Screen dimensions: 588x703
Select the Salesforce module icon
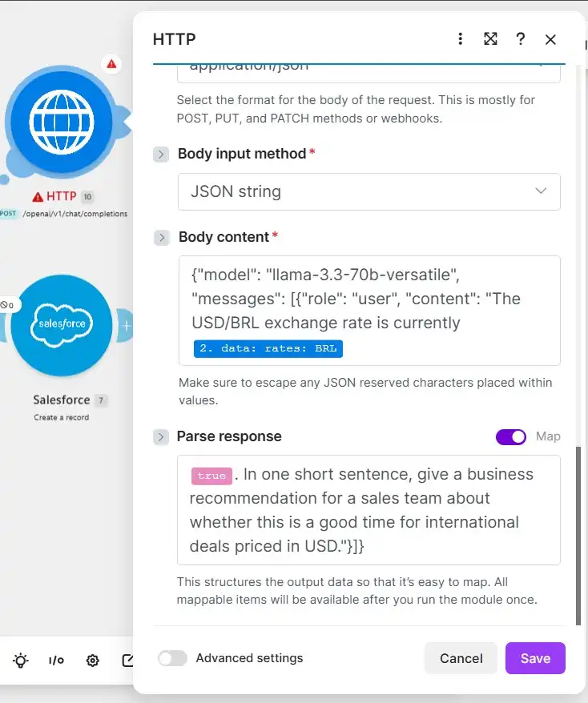click(62, 326)
